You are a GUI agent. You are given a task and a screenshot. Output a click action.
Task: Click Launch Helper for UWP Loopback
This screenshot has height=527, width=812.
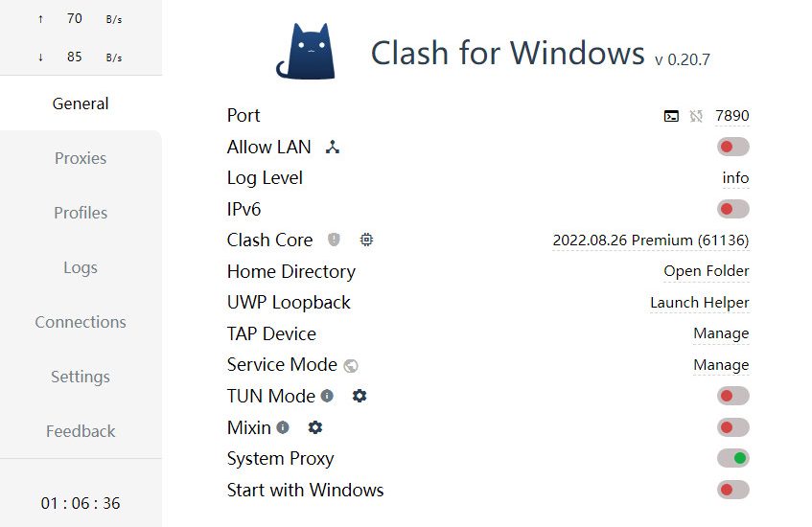[x=700, y=303]
